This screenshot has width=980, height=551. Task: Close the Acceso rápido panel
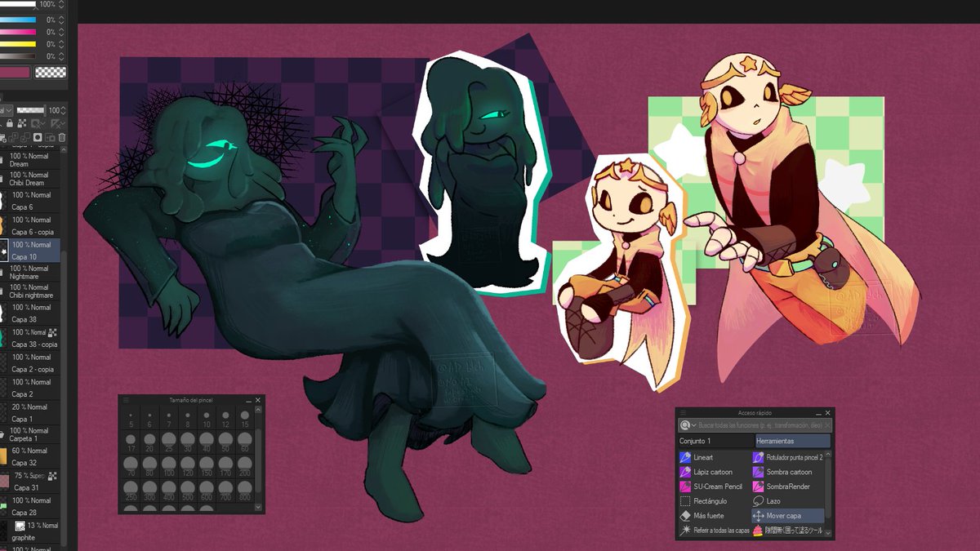(x=827, y=413)
